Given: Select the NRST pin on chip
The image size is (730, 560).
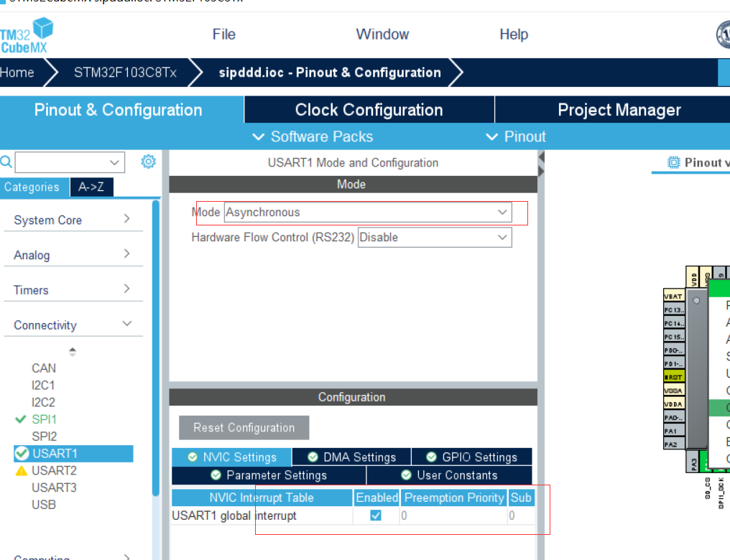Looking at the screenshot, I should point(674,377).
